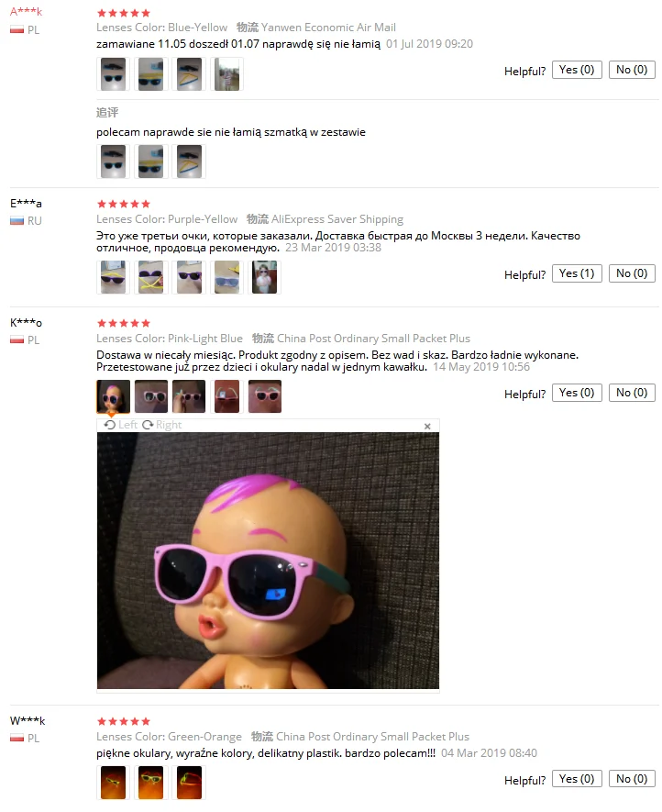View third photo in A***k's follow-up review
Image resolution: width=662 pixels, height=812 pixels.
[x=189, y=161]
